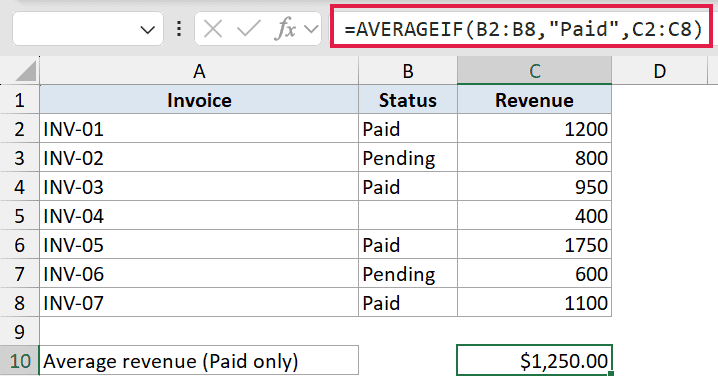Select row 5 header
The width and height of the screenshot is (718, 376).
20,215
